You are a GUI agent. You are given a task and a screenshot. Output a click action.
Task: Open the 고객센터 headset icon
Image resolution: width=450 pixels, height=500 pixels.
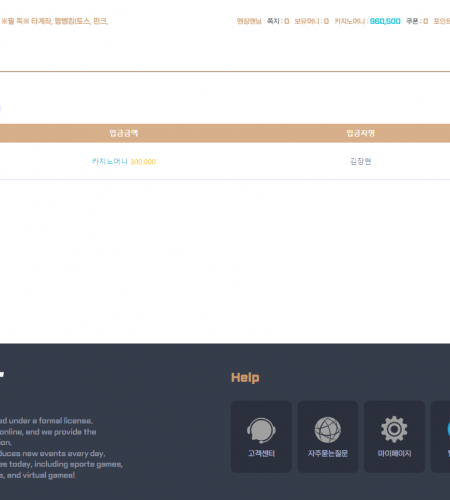(x=261, y=430)
